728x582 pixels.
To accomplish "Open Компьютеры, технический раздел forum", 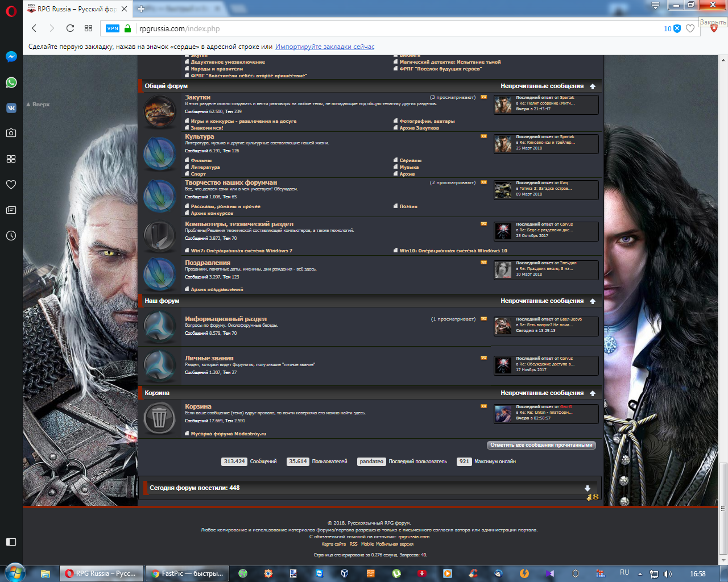I will click(x=239, y=224).
